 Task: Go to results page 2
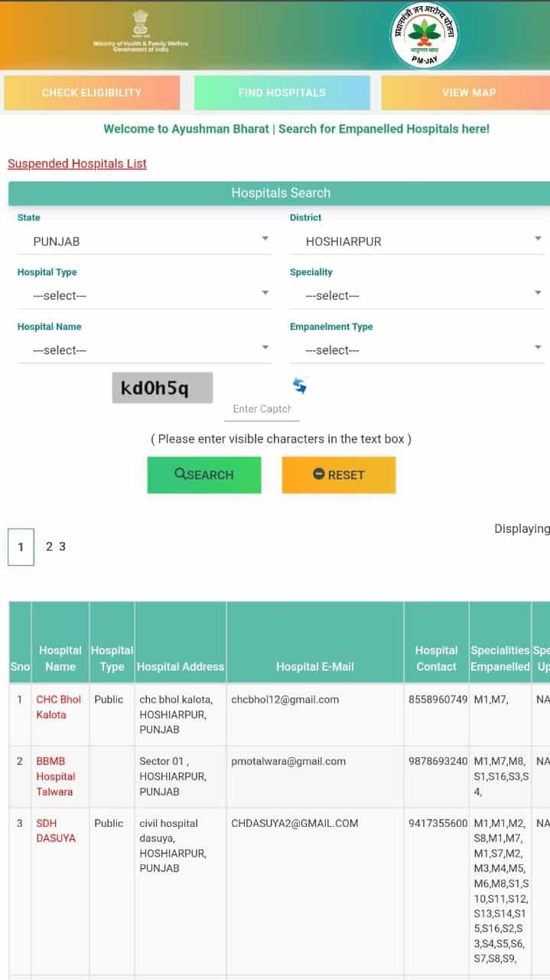tap(49, 547)
